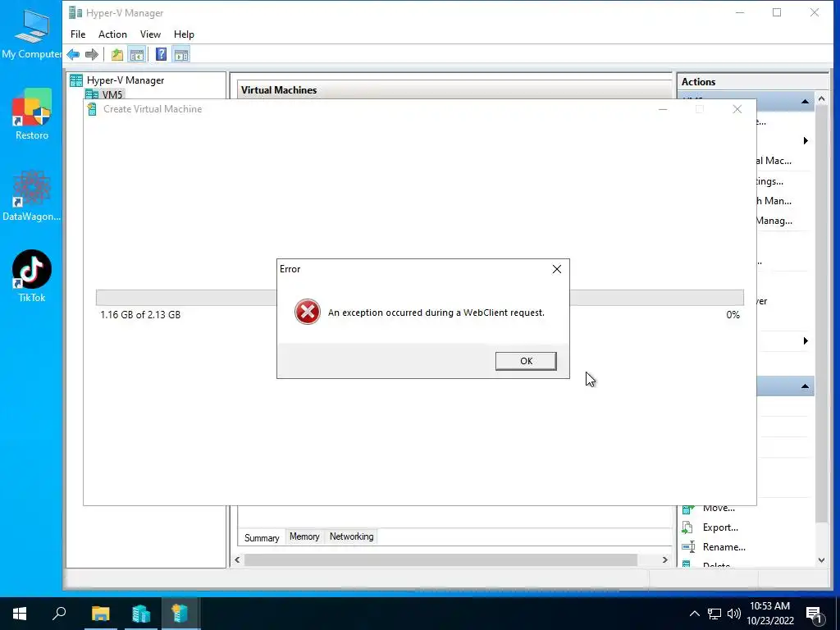
Task: Click the network tray icon
Action: [714, 614]
